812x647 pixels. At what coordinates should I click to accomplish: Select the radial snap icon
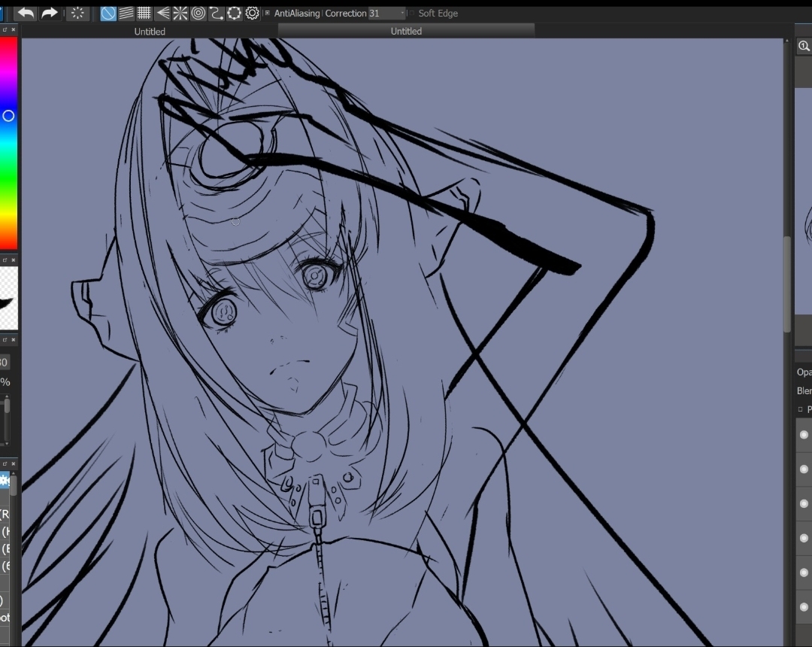pos(180,13)
